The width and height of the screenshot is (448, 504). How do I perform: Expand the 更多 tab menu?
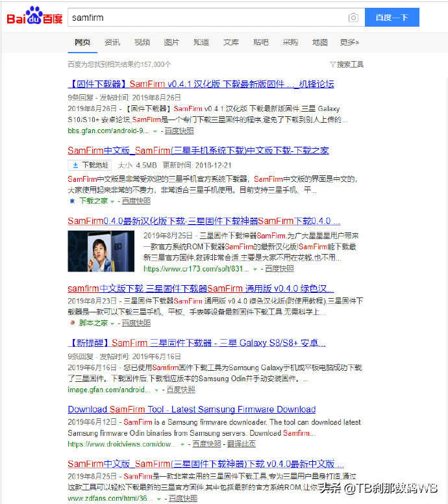pyautogui.click(x=349, y=42)
